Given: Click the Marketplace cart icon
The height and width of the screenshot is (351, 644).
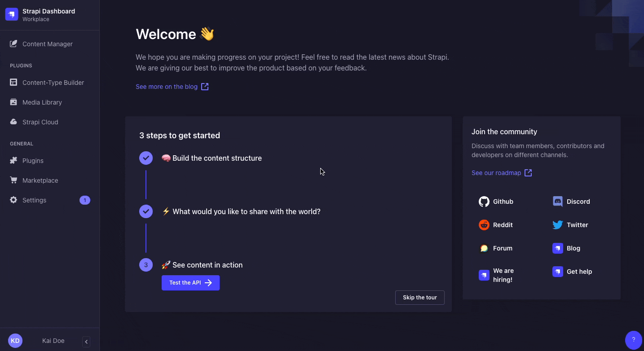Looking at the screenshot, I should coord(13,180).
